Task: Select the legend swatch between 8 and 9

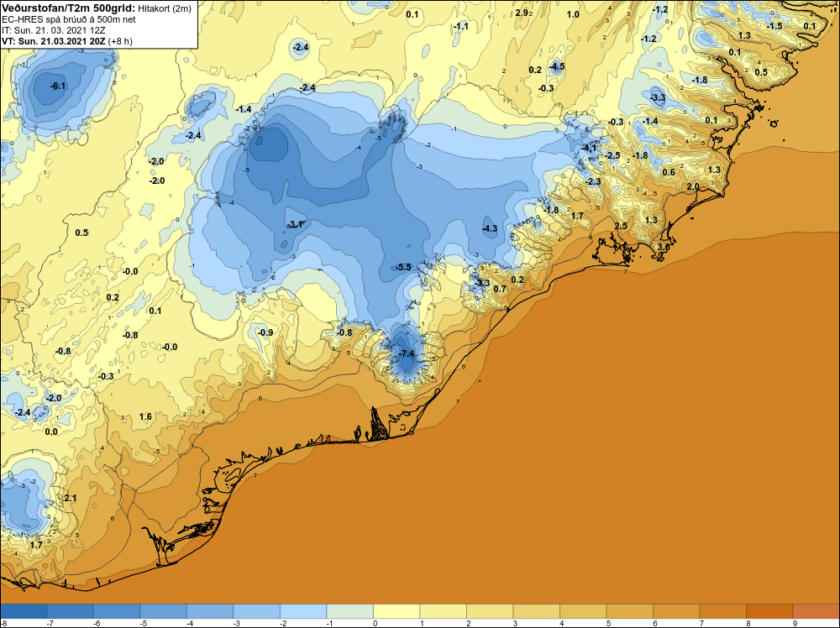Action: [x=769, y=611]
